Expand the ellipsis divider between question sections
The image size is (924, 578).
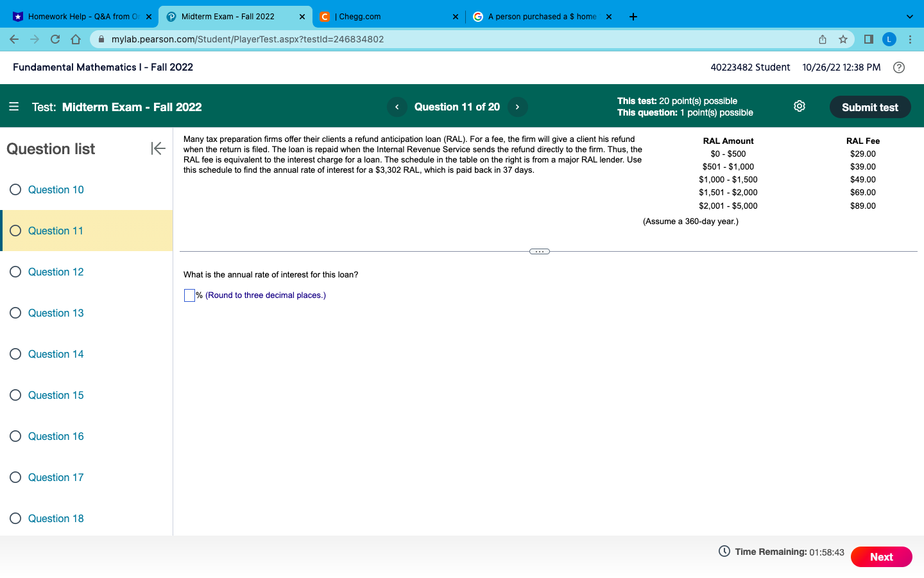point(539,251)
